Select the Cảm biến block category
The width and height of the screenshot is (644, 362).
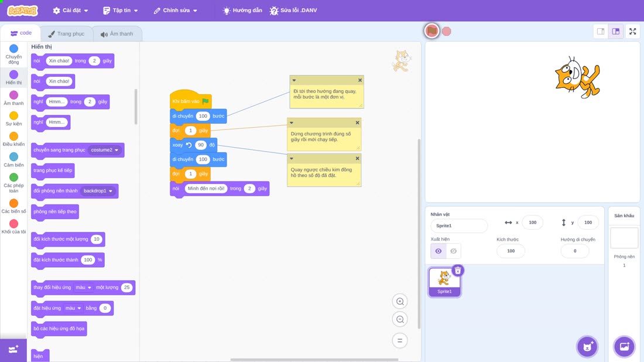pyautogui.click(x=13, y=160)
